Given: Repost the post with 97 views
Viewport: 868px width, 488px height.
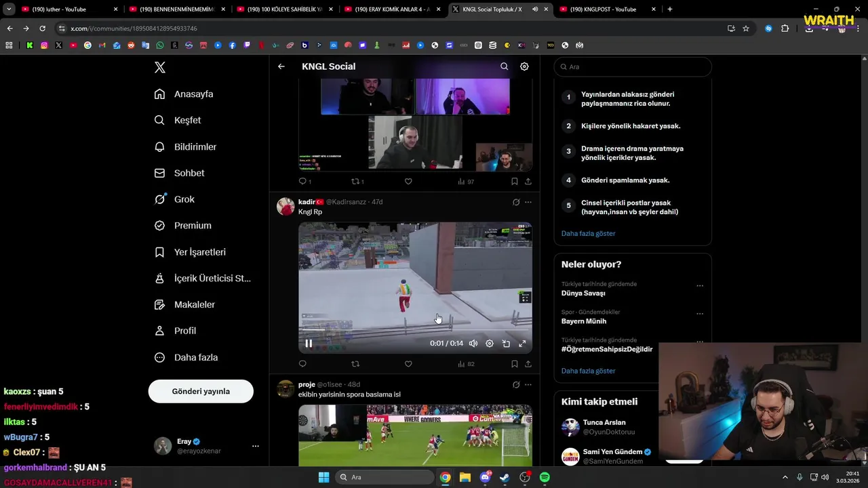Looking at the screenshot, I should click(357, 182).
